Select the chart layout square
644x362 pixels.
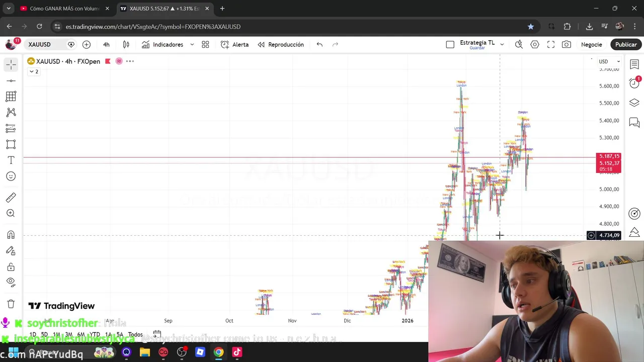click(450, 44)
